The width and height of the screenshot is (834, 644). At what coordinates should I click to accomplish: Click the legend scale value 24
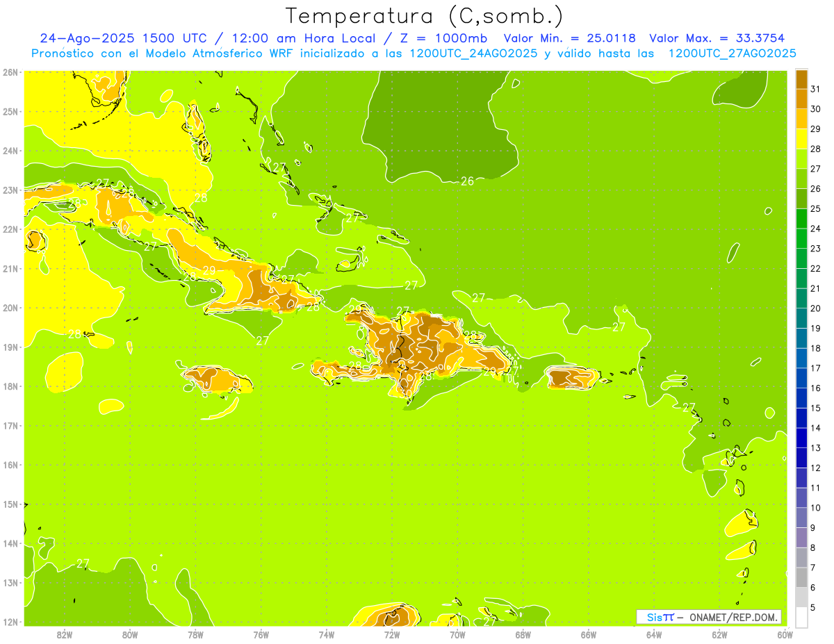[815, 229]
